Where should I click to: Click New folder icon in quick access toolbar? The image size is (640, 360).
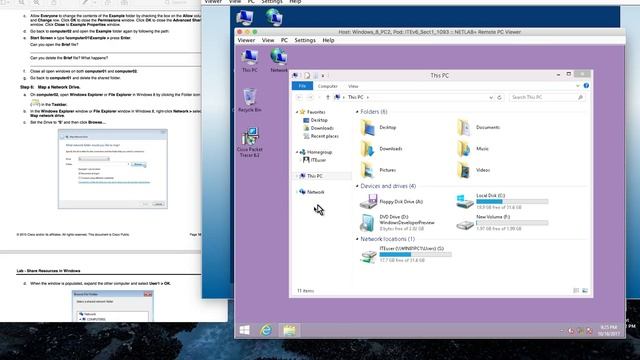315,76
